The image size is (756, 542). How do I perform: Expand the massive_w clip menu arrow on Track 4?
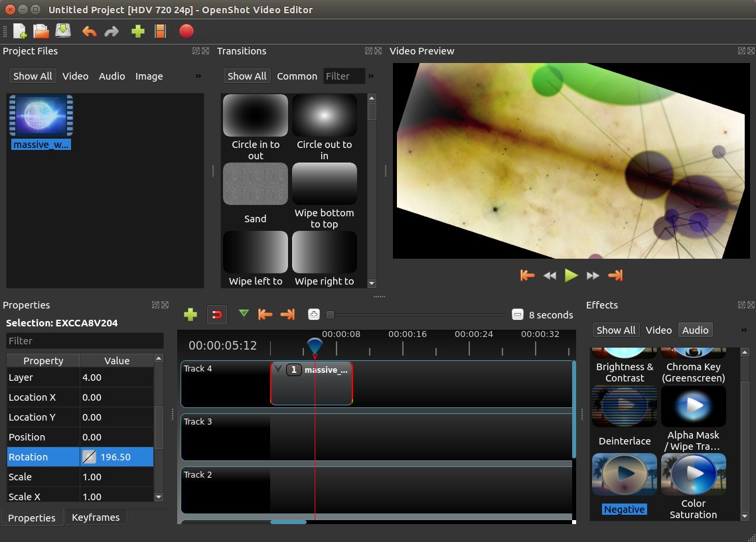[278, 370]
